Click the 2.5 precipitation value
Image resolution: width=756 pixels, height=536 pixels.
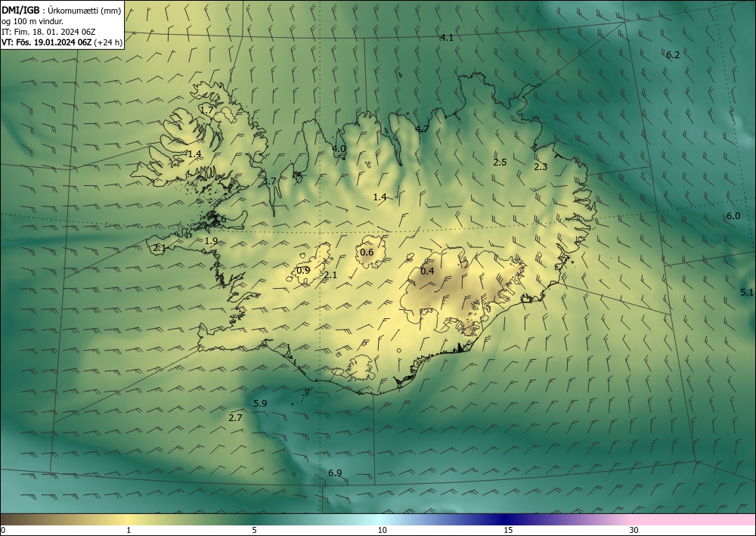click(500, 162)
